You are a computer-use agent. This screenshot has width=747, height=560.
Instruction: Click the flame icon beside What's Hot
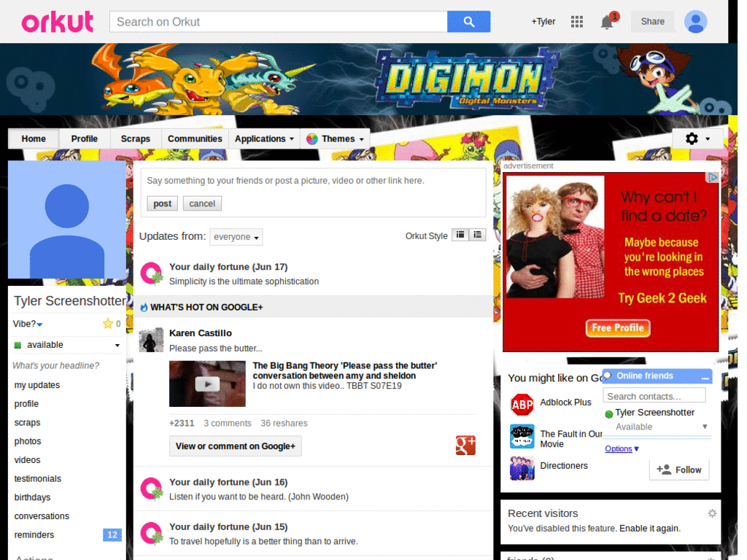pos(144,308)
